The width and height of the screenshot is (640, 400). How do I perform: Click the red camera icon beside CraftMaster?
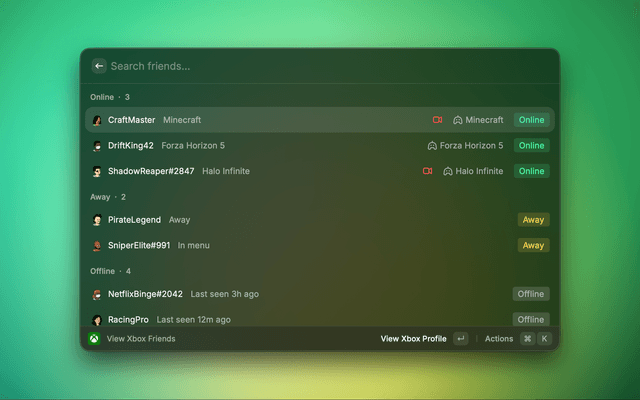[x=437, y=120]
